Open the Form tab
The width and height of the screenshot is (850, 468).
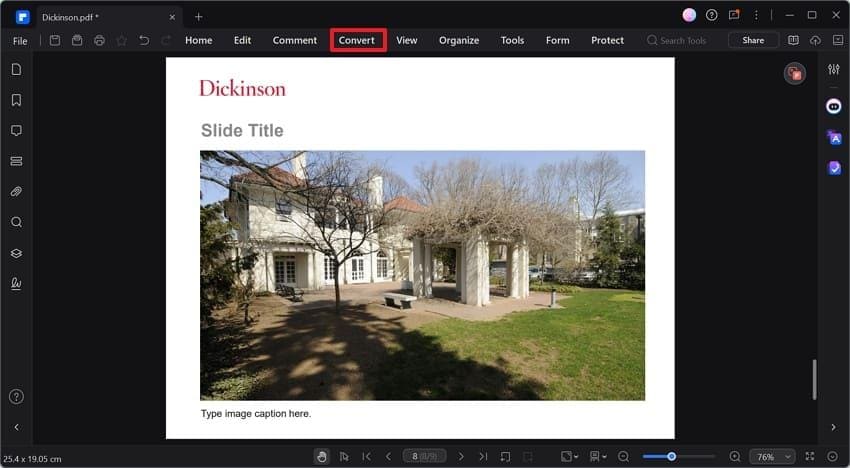pos(558,40)
